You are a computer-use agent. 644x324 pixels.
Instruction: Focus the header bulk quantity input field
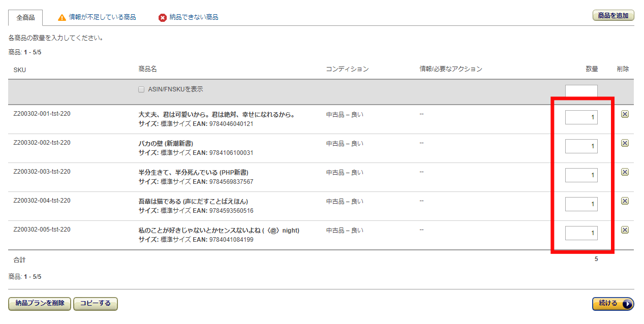(581, 92)
